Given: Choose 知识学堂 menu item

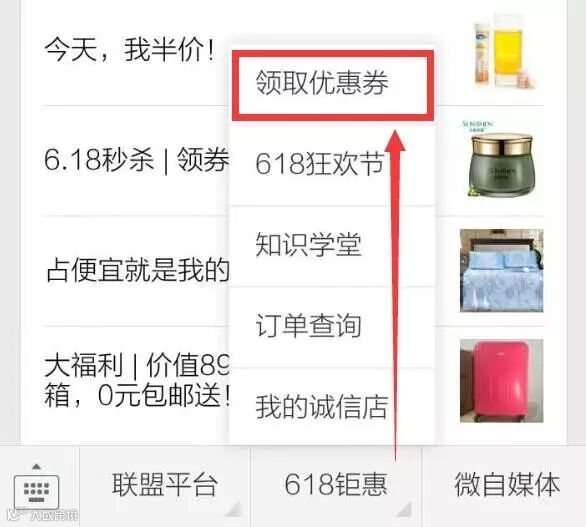Looking at the screenshot, I should [x=332, y=246].
